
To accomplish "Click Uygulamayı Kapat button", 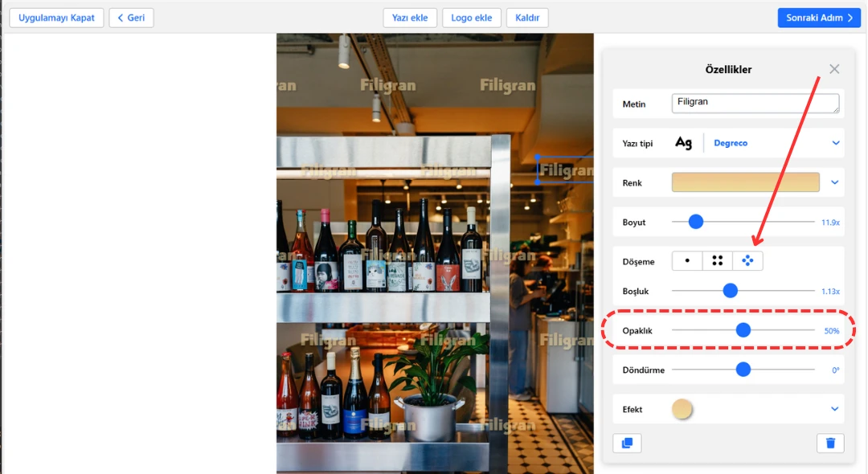I will 56,18.
